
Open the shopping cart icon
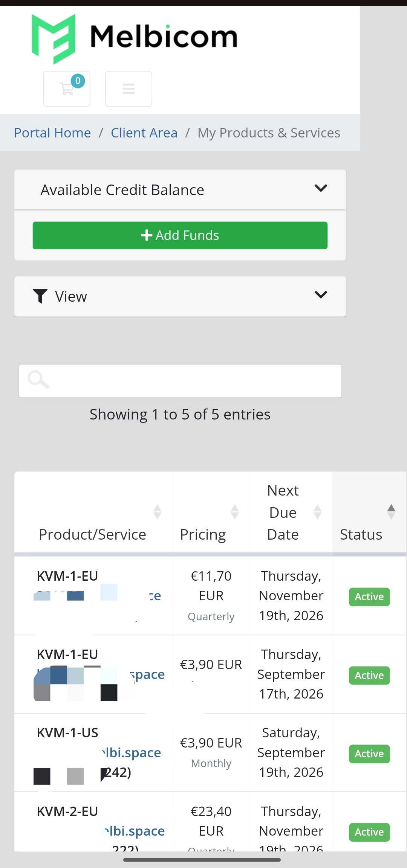(x=67, y=89)
